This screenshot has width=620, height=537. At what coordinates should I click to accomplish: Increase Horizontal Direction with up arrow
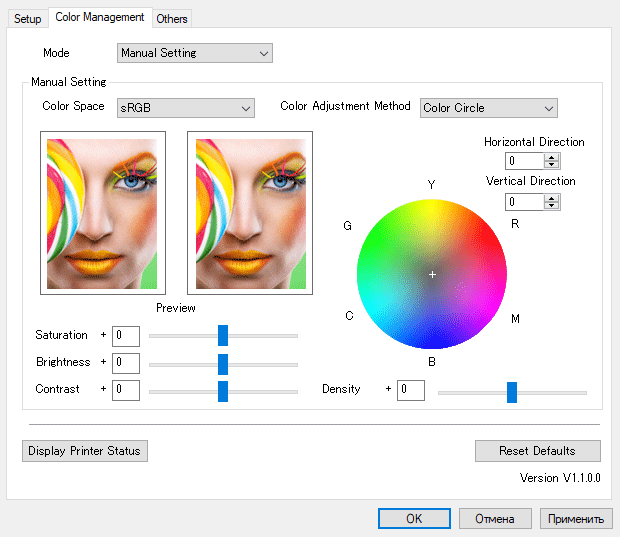[x=552, y=157]
